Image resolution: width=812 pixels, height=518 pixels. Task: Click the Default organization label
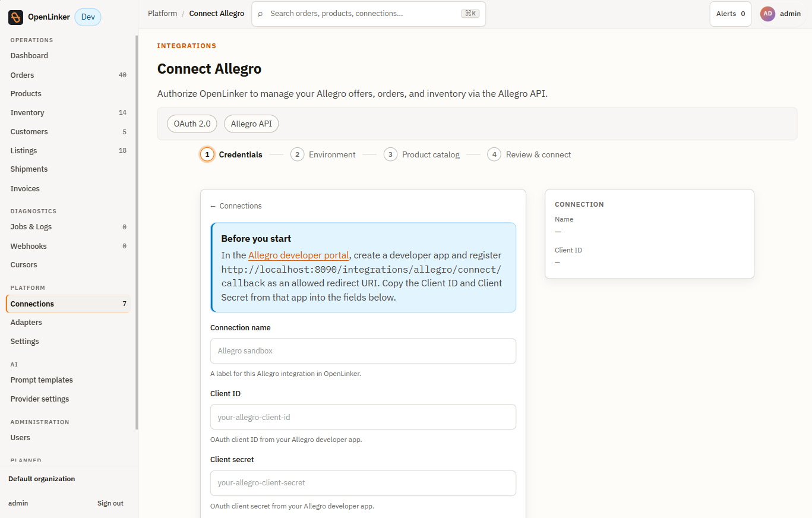click(x=42, y=479)
